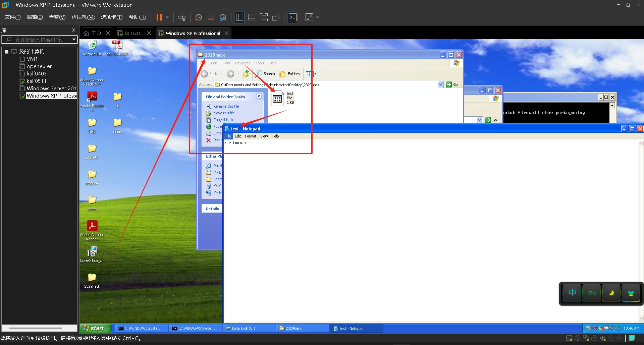
Task: Open the Back history dropdown arrow in 2329hack
Action: [221, 74]
